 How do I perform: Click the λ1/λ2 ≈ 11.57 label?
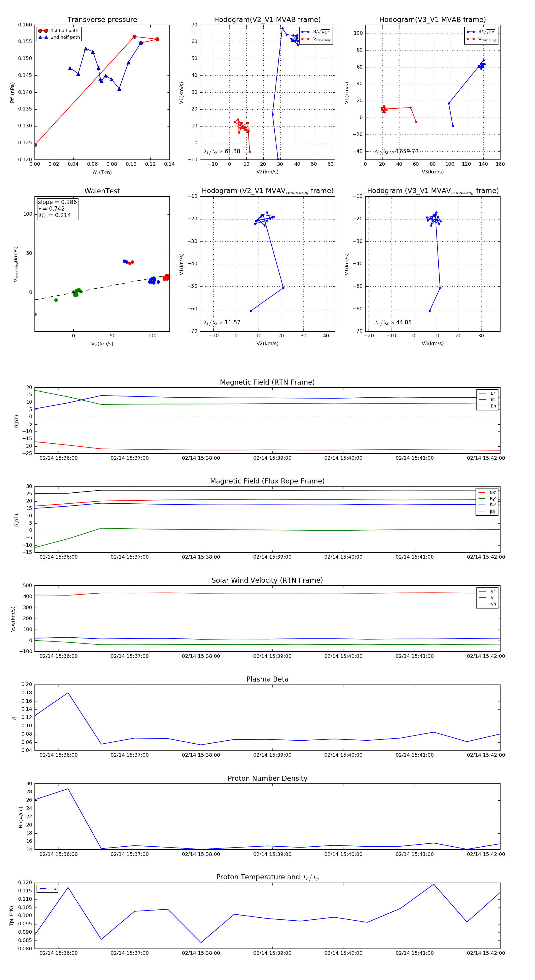tap(222, 323)
